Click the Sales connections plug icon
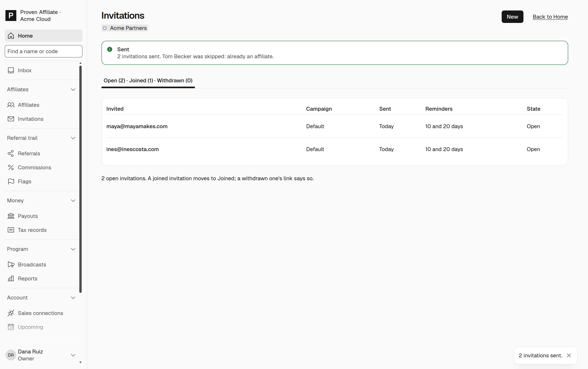The image size is (588, 369). click(11, 313)
